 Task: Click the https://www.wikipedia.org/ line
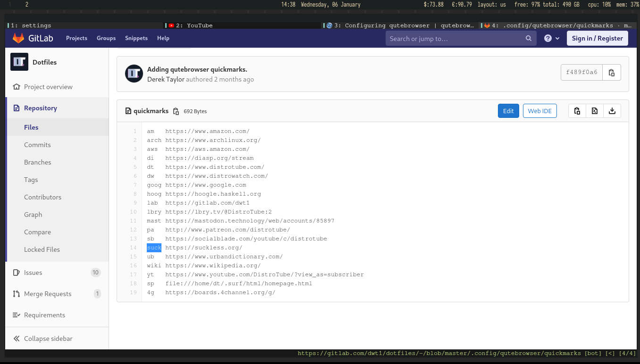point(213,265)
